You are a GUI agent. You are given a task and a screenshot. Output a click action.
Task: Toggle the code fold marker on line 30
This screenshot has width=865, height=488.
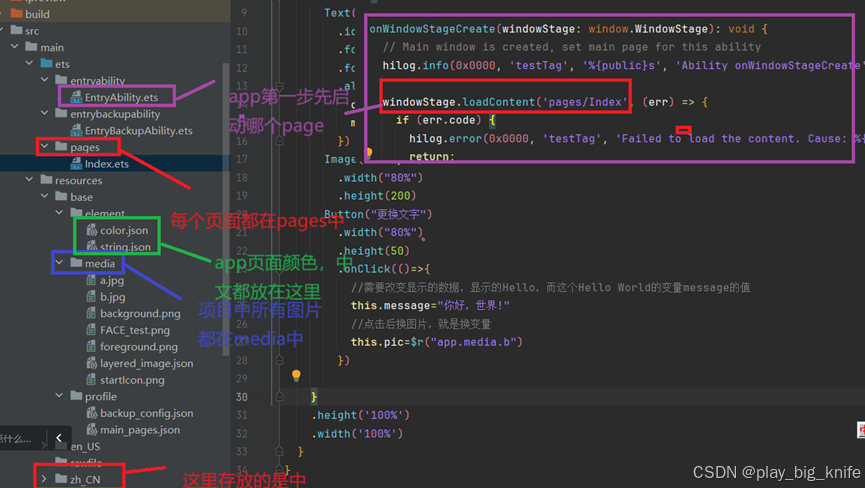[x=279, y=396]
